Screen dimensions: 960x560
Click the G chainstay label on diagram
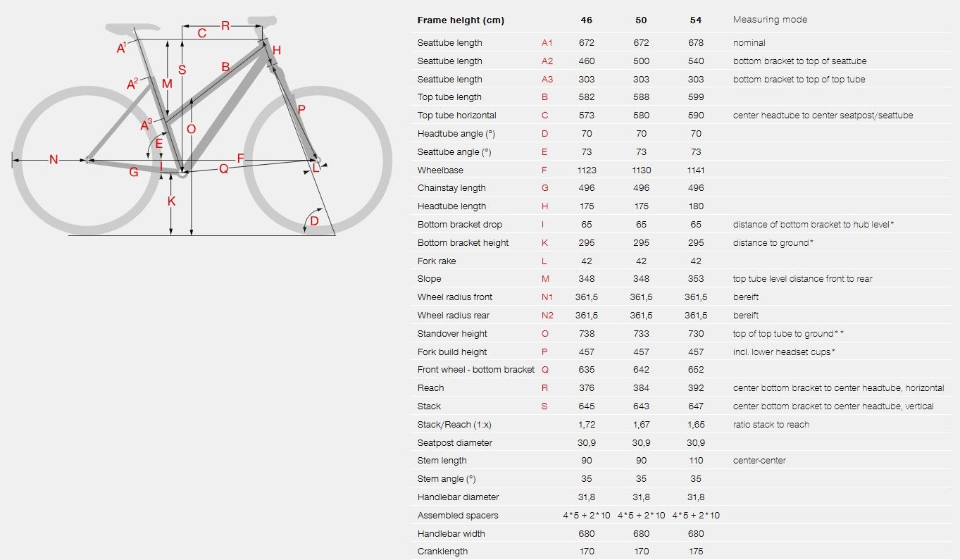pos(133,172)
